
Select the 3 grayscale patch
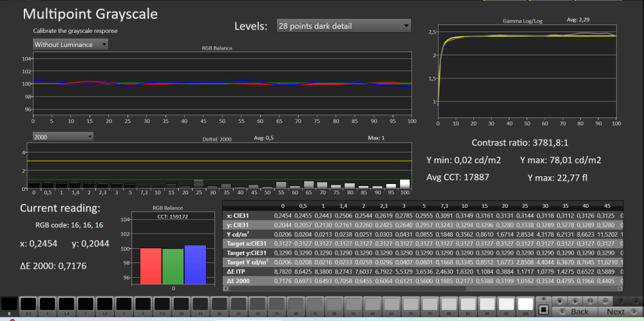pyautogui.click(x=124, y=307)
